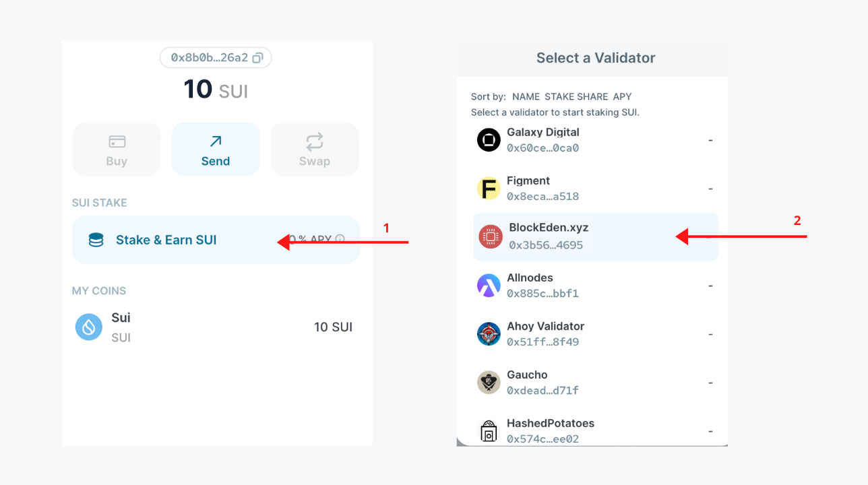Viewport: 868px width, 485px height.
Task: Click the APY info icon
Action: click(340, 239)
